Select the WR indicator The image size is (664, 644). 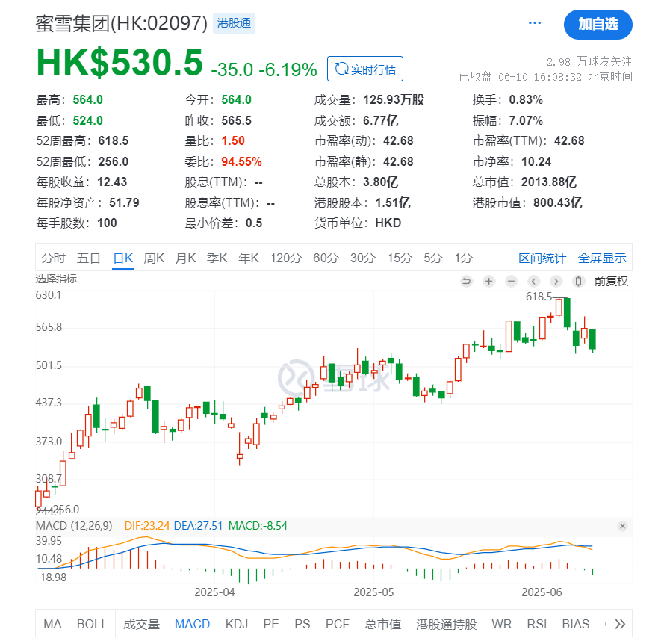click(x=502, y=624)
